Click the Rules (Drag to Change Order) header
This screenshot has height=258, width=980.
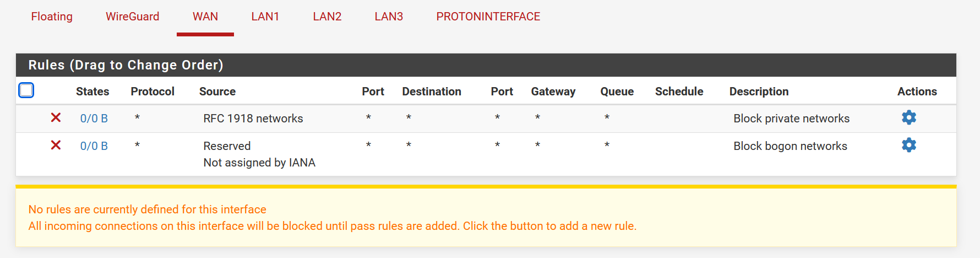[x=126, y=65]
